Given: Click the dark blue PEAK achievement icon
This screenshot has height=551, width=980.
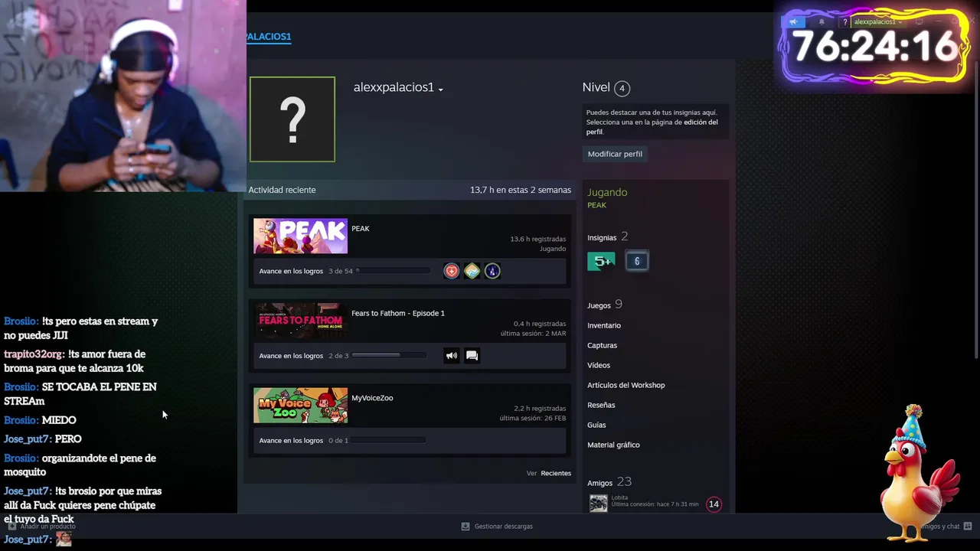Looking at the screenshot, I should point(492,271).
